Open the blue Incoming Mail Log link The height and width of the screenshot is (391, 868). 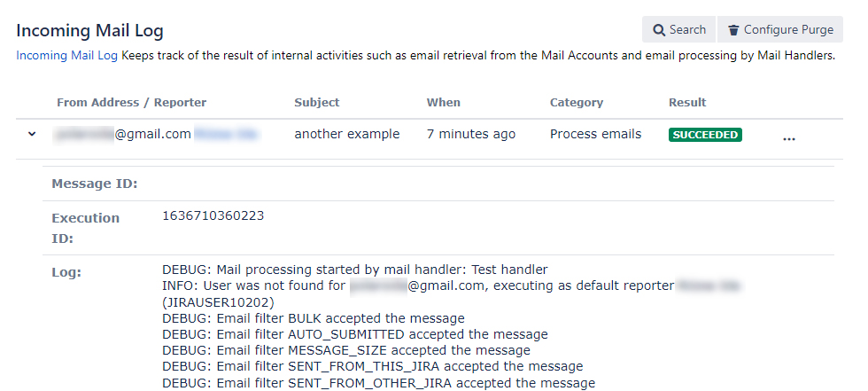coord(66,55)
